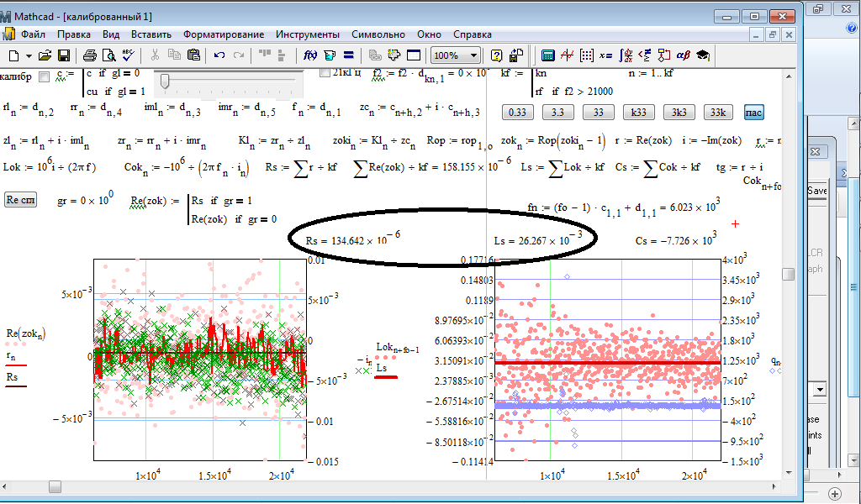The image size is (861, 504).
Task: Click the Re сгл button
Action: [x=20, y=200]
